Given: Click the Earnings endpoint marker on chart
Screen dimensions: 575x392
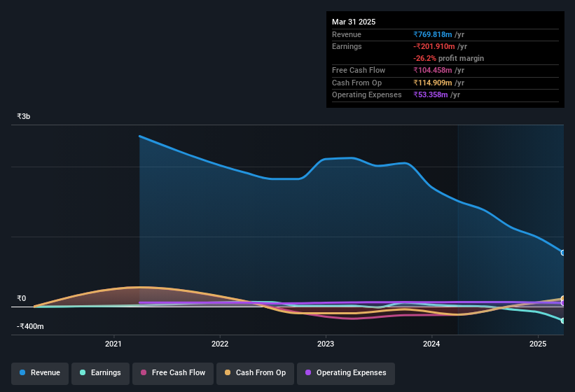Looking at the screenshot, I should point(563,321).
